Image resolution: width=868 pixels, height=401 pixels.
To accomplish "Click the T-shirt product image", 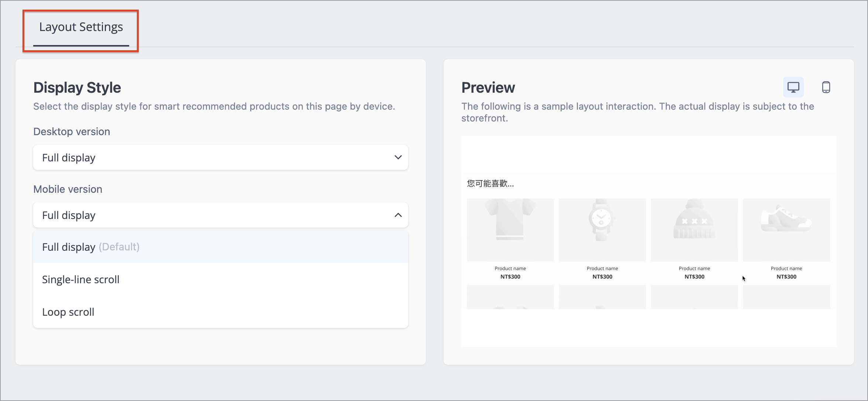I will 510,230.
